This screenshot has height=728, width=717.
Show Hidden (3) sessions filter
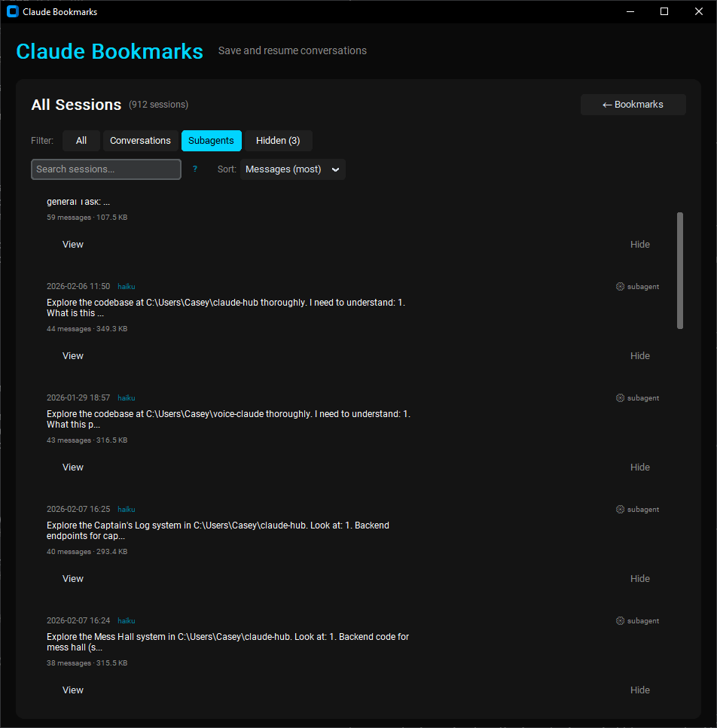point(278,141)
